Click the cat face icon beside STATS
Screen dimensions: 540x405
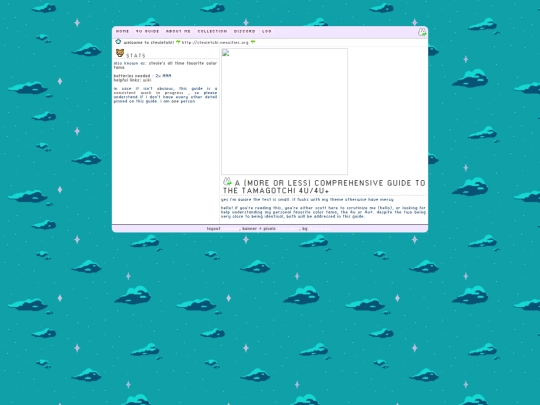[120, 53]
